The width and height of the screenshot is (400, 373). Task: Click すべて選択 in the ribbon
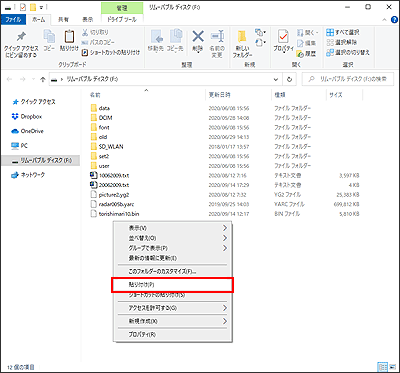343,33
